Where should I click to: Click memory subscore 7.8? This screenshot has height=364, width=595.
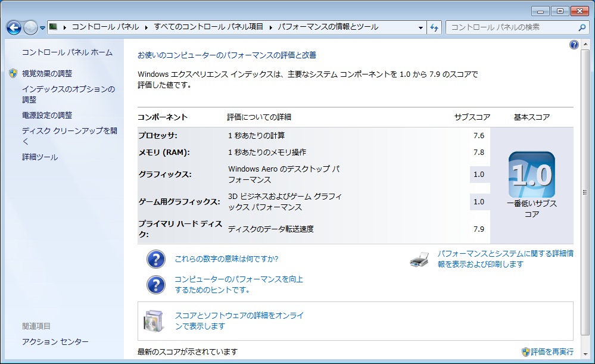click(x=479, y=152)
